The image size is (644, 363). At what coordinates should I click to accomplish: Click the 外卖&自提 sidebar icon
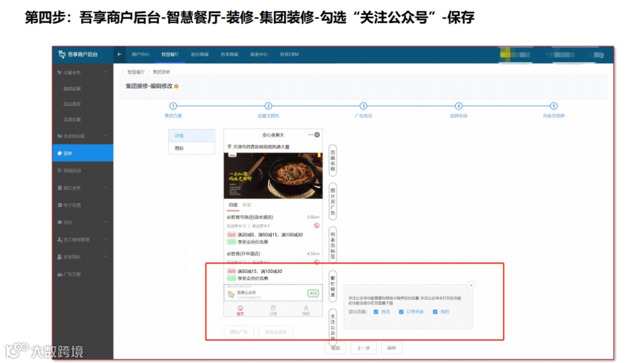tap(60, 136)
